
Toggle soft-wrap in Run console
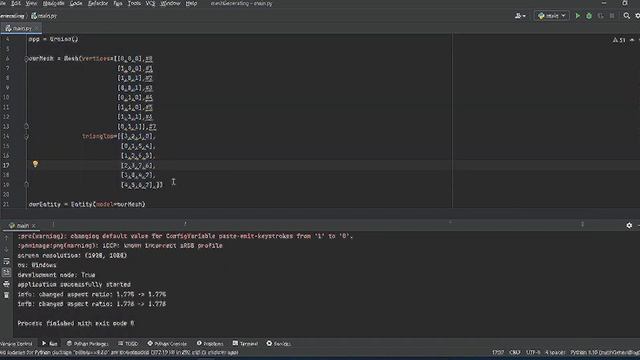(x=7, y=261)
